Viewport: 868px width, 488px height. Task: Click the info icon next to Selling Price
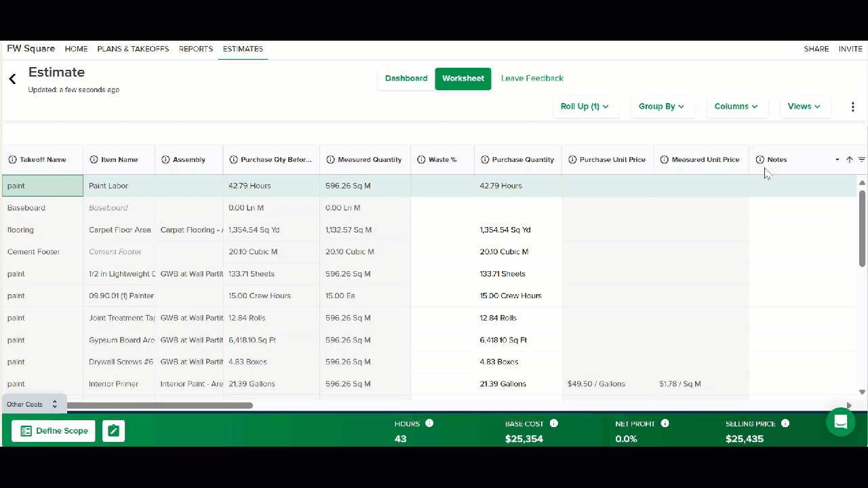click(785, 424)
